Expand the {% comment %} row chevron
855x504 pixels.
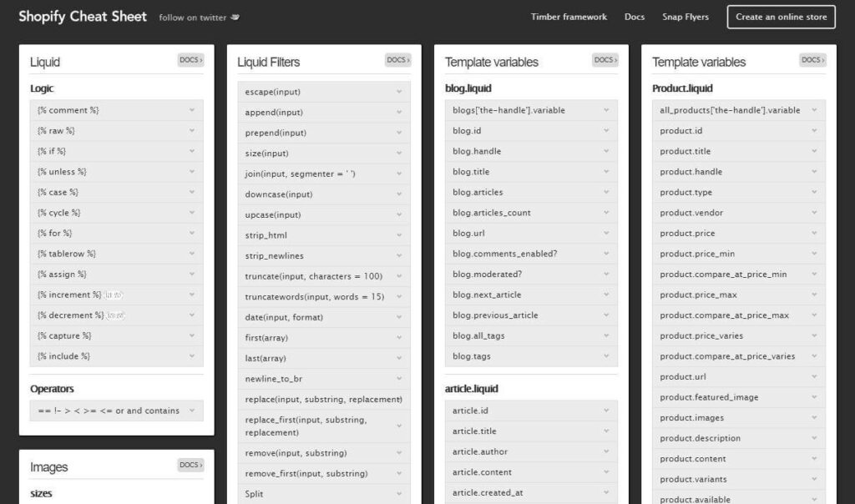pos(192,110)
